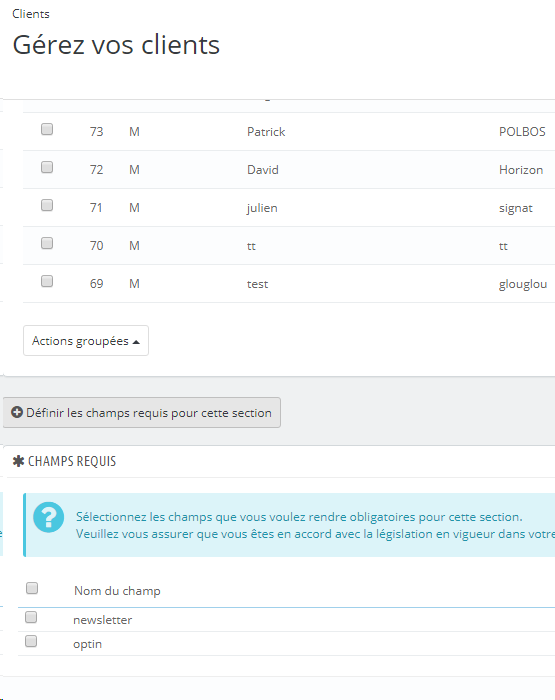Screen dimensions: 555x700
Task: Click ID 73 cell
Action: click(96, 132)
